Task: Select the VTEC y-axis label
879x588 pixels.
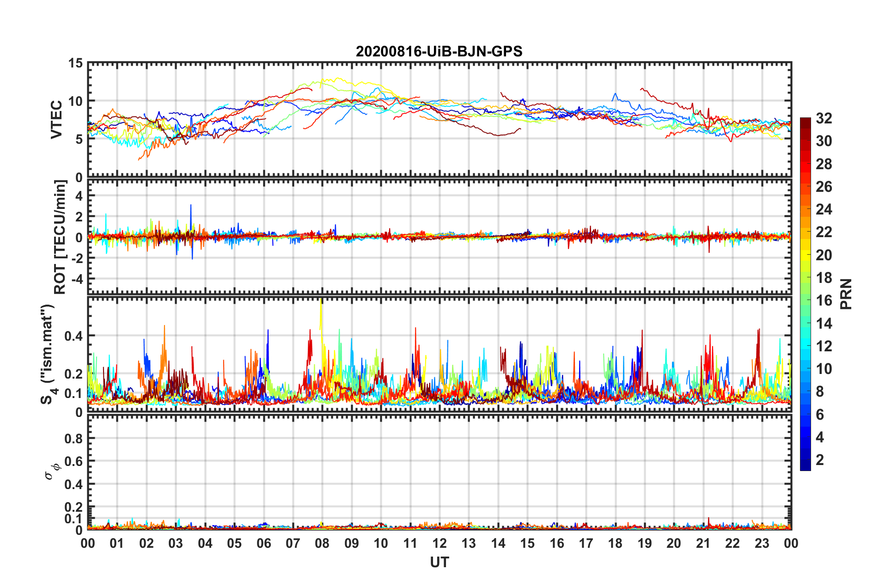Action: click(56, 119)
